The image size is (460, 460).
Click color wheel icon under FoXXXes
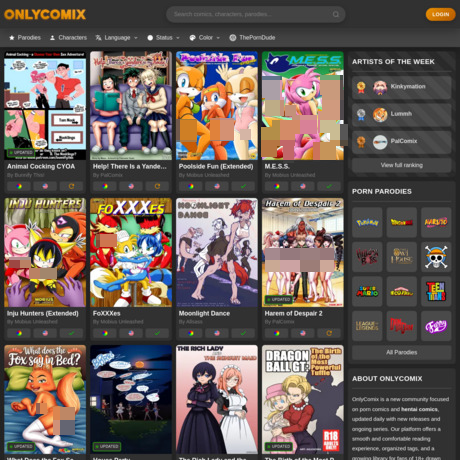pyautogui.click(x=105, y=333)
